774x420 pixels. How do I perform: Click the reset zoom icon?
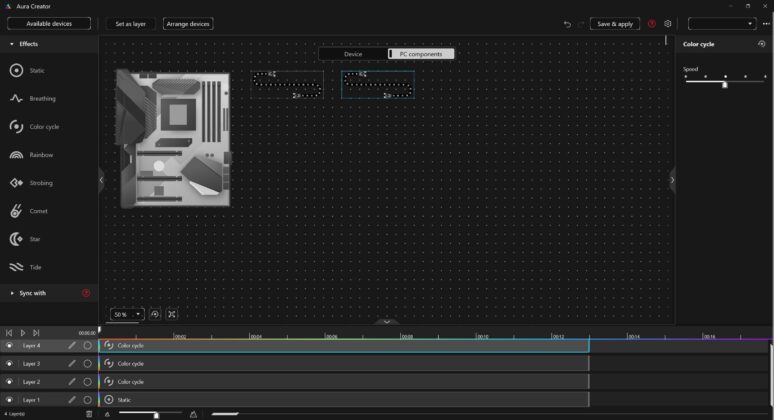[x=155, y=314]
